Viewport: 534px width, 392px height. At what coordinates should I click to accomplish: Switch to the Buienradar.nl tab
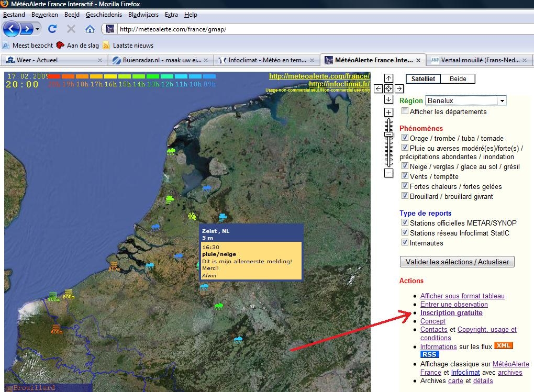[x=161, y=60]
